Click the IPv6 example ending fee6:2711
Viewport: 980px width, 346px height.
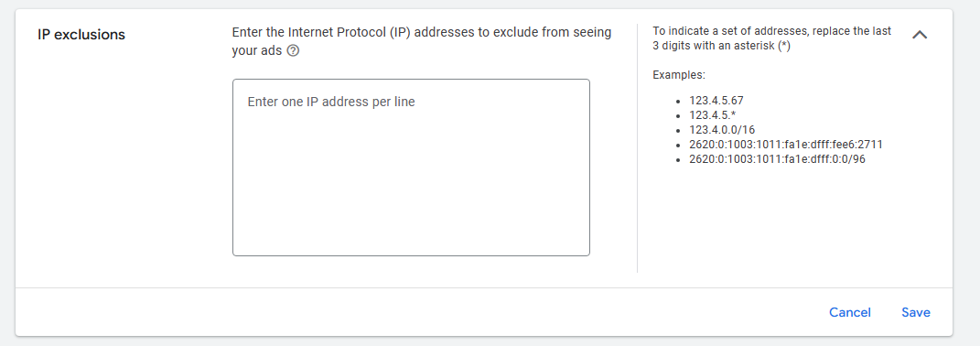786,145
